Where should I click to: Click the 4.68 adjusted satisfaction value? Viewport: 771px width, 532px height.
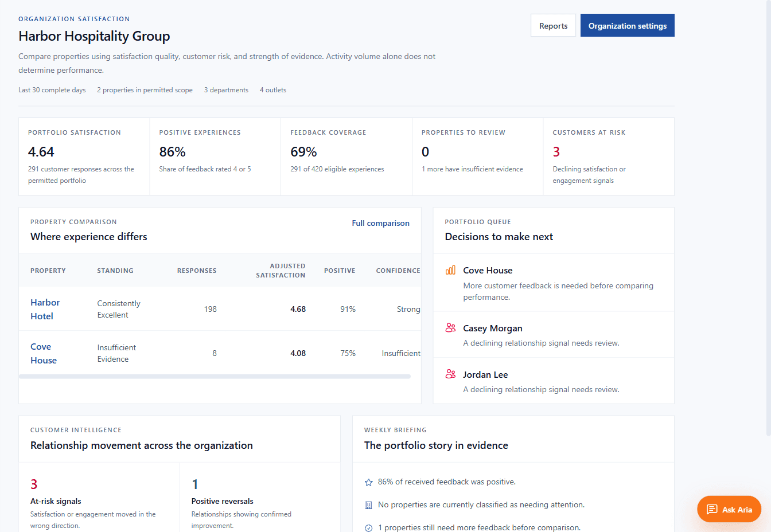pyautogui.click(x=298, y=309)
